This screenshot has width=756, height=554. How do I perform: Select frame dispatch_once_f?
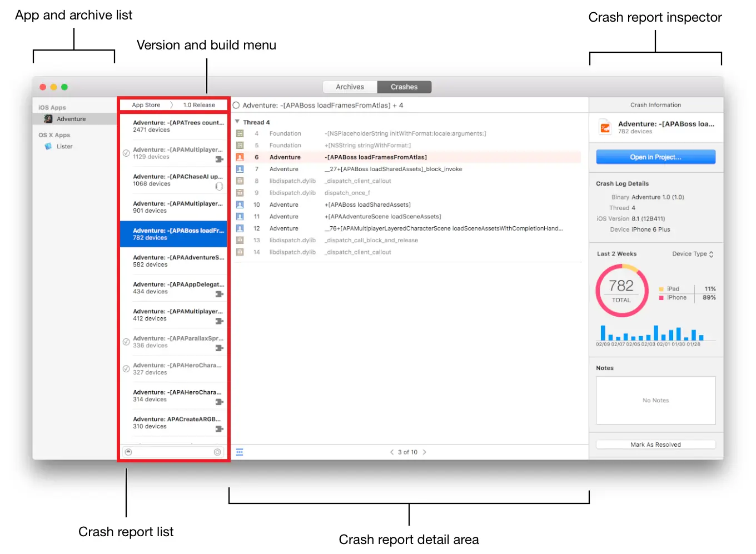click(x=409, y=193)
